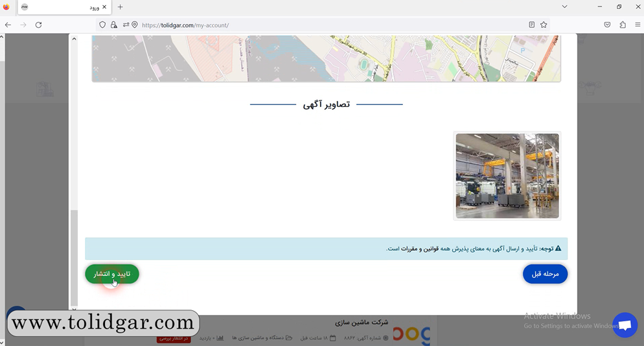Screen dimensions: 644x346
Task: Open the extensions puzzle icon
Action: click(623, 25)
